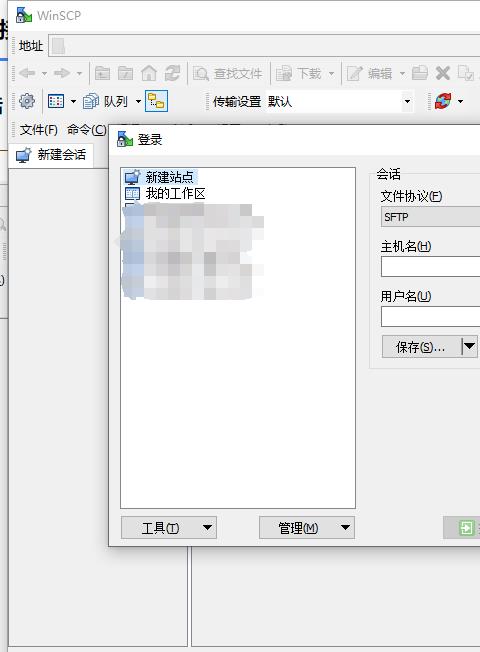The width and height of the screenshot is (480, 652).
Task: Click the 编辑 (Edit) toolbar button
Action: click(370, 74)
